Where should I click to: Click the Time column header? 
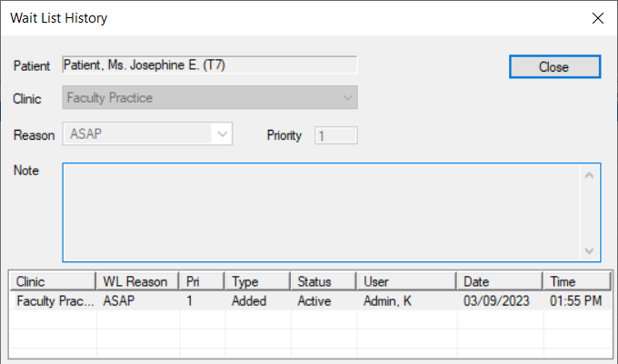pyautogui.click(x=576, y=281)
